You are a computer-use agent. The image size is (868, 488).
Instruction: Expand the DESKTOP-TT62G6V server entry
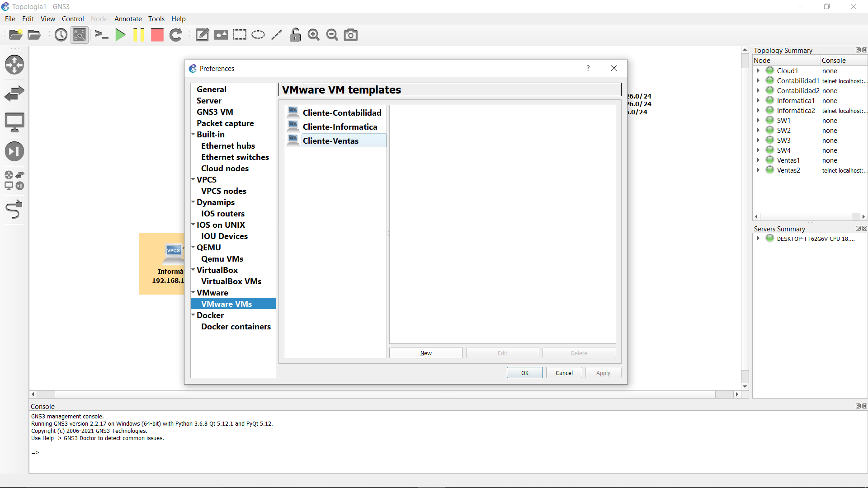coord(758,239)
